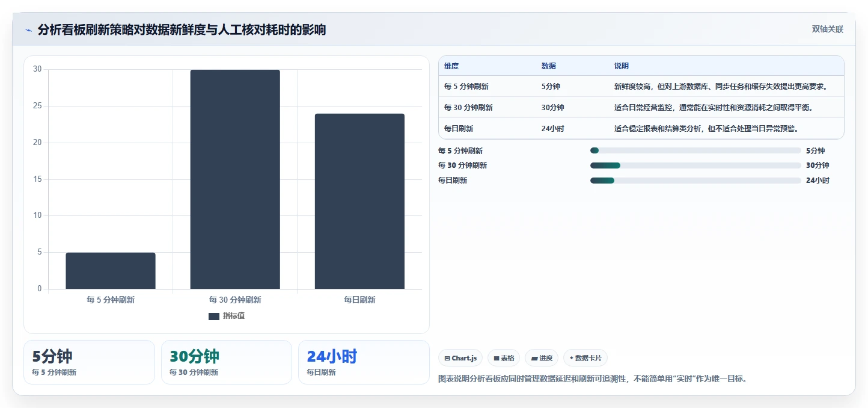The width and height of the screenshot is (868, 408).
Task: Click the 每 5 分钟刷新 progress label
Action: 460,151
